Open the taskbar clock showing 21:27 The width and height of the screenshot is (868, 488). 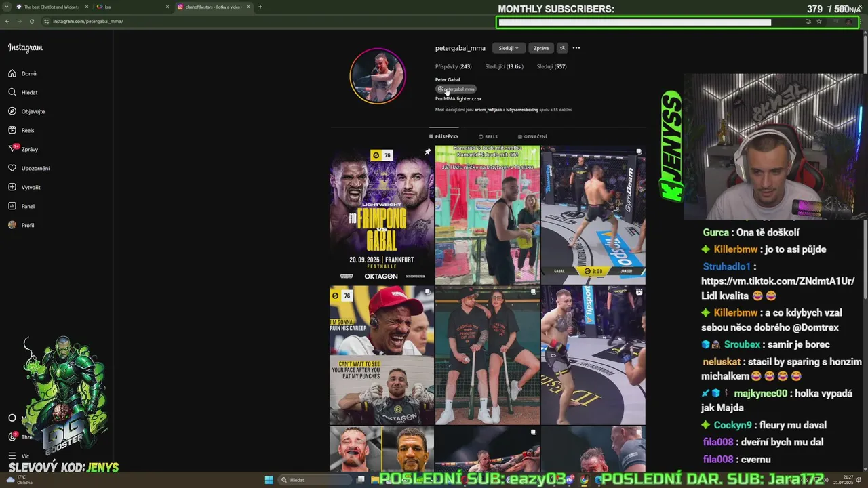(x=842, y=480)
